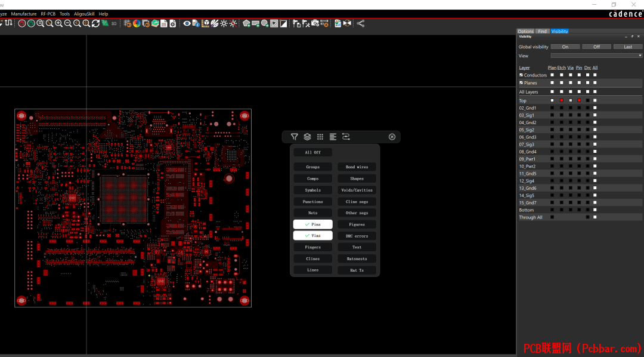
Task: Click the All Off filter button
Action: point(313,152)
